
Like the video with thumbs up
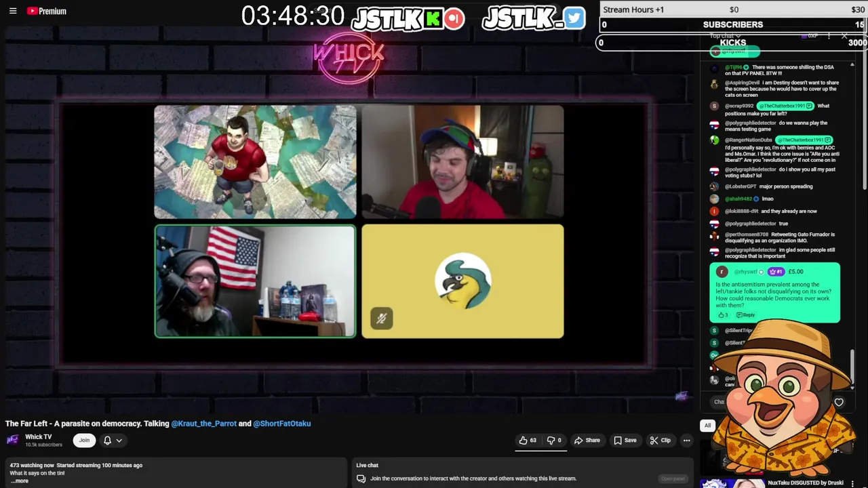click(x=528, y=441)
